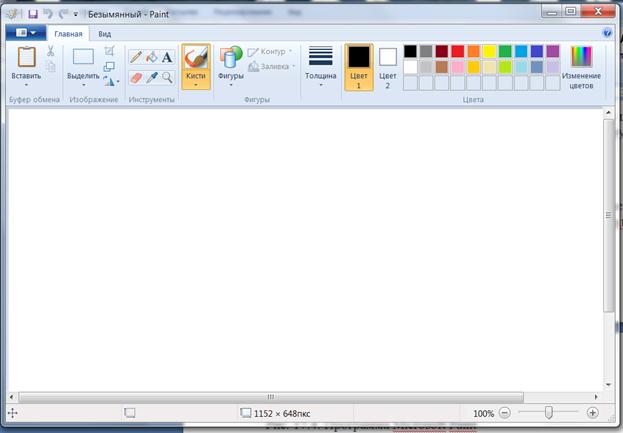Viewport: 623px width, 433px height.
Task: Click the 100% zoom level text
Action: click(x=484, y=414)
